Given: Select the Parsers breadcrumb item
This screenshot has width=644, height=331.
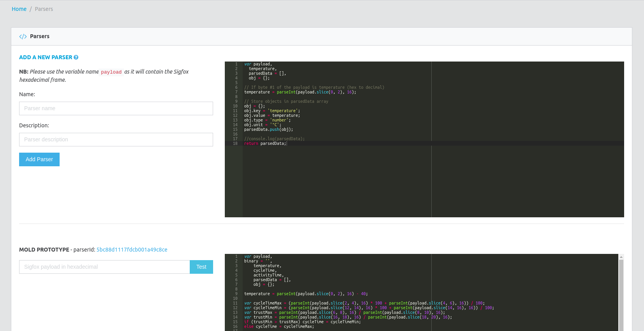Looking at the screenshot, I should coord(44,9).
